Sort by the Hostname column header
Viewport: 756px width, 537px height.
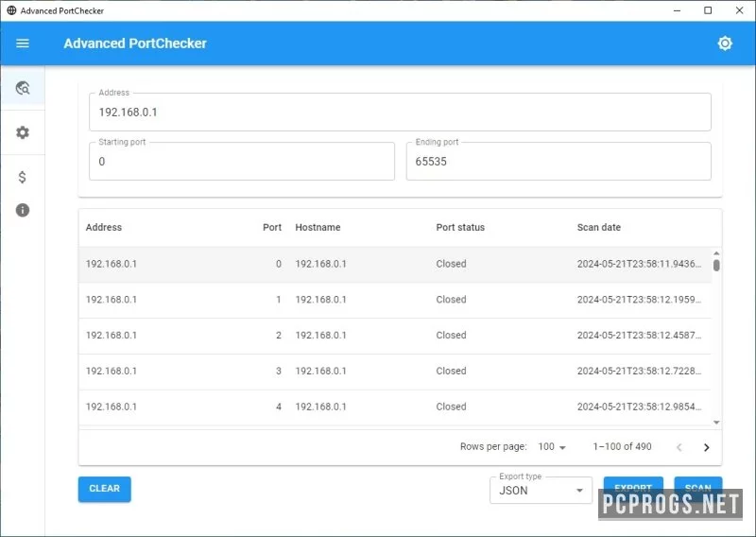point(318,227)
